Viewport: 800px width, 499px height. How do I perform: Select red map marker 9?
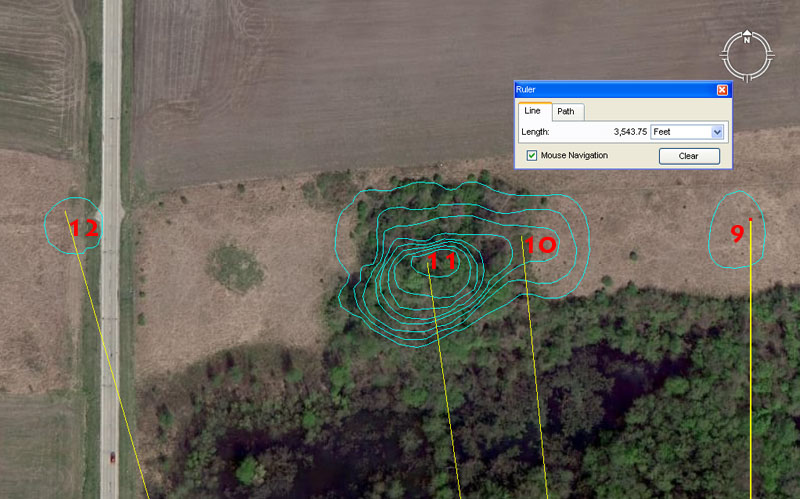(737, 234)
